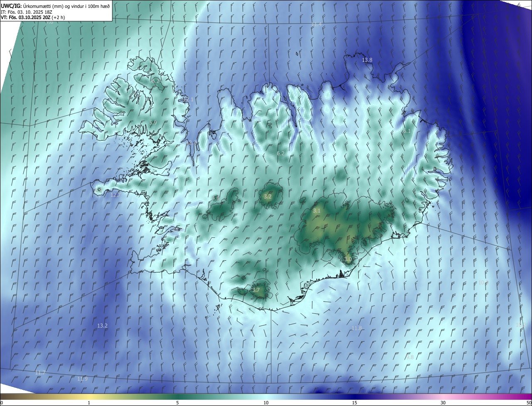Click the 11.9 value on the map
The image size is (532, 406).
point(82,379)
